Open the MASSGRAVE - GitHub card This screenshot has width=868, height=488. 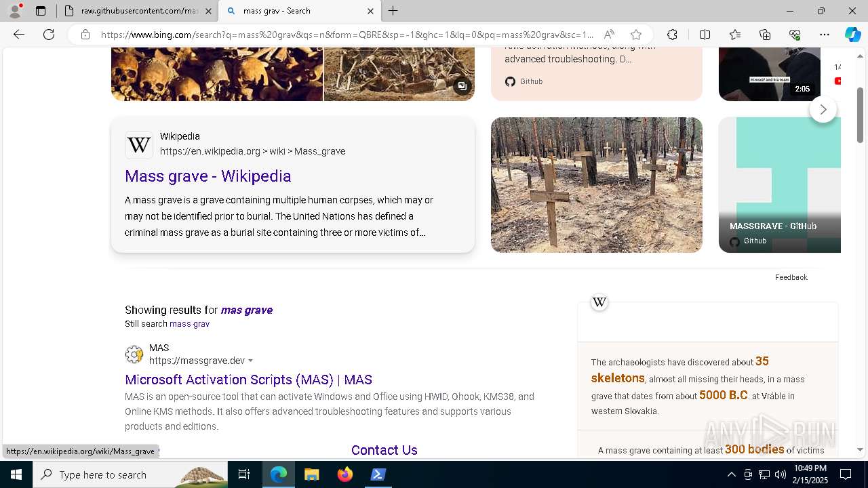click(x=780, y=185)
